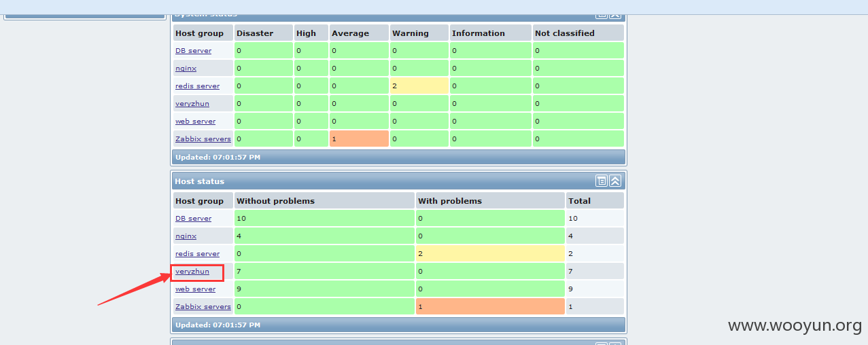
Task: Click the Disaster column header
Action: 264,33
